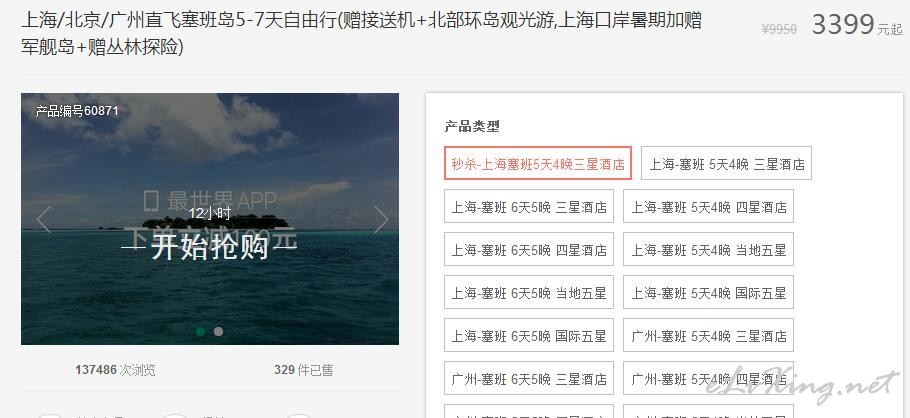The width and height of the screenshot is (910, 418).
Task: Choose 上海-塞班 5天4晚 国际五星 package
Action: click(x=708, y=293)
